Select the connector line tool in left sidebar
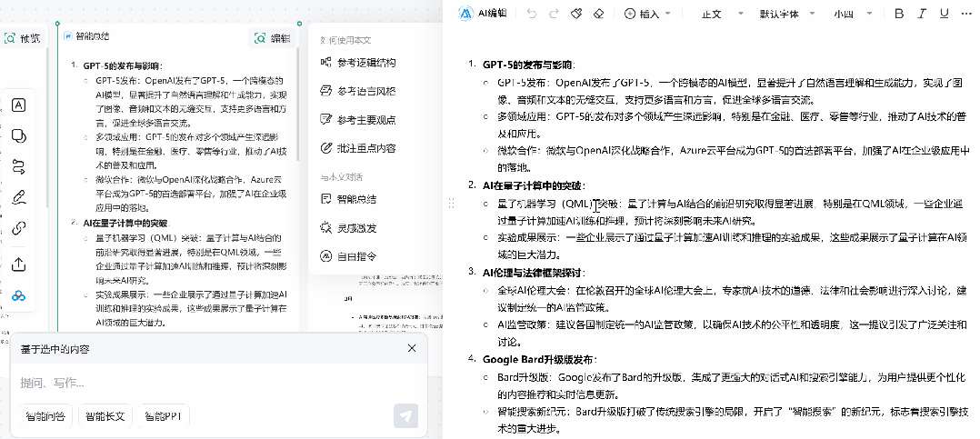The height and width of the screenshot is (439, 980). pyautogui.click(x=19, y=166)
